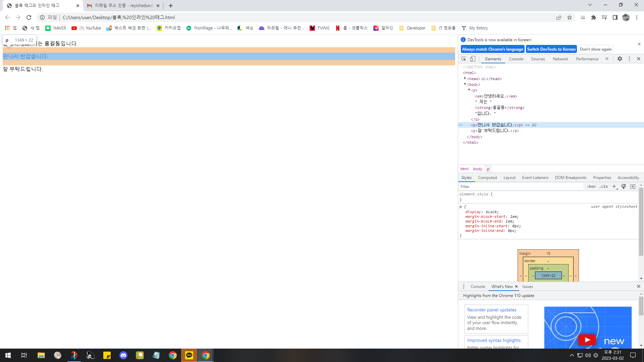Screen dimensions: 644x362
Task: Switch to the Network tab
Action: pos(560,59)
